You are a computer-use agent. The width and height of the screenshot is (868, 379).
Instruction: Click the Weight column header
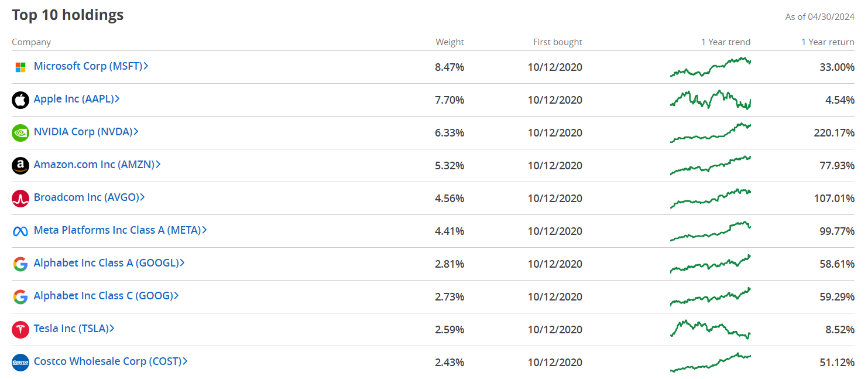450,42
